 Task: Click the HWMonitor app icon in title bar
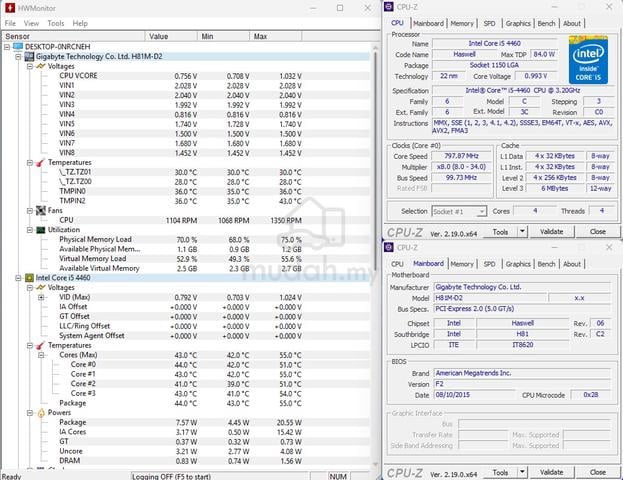pos(10,8)
